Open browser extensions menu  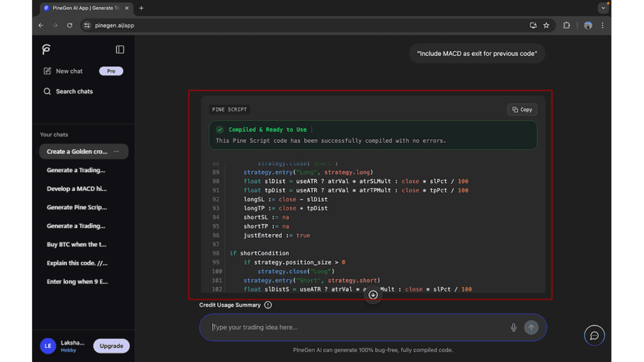tap(567, 25)
